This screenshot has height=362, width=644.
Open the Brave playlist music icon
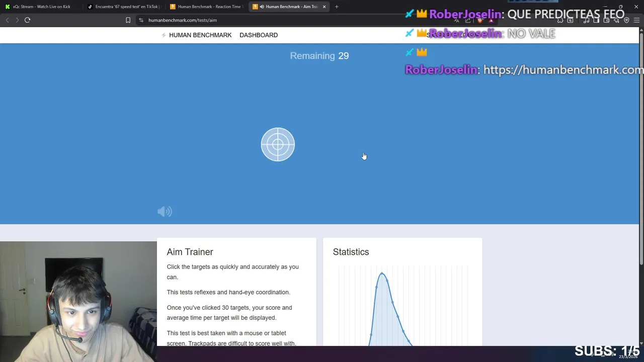(586, 20)
